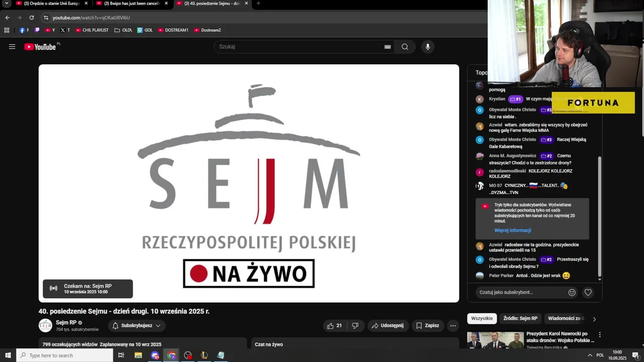The height and width of the screenshot is (362, 644).
Task: Open the X 'T' bookmark
Action: click(x=65, y=30)
